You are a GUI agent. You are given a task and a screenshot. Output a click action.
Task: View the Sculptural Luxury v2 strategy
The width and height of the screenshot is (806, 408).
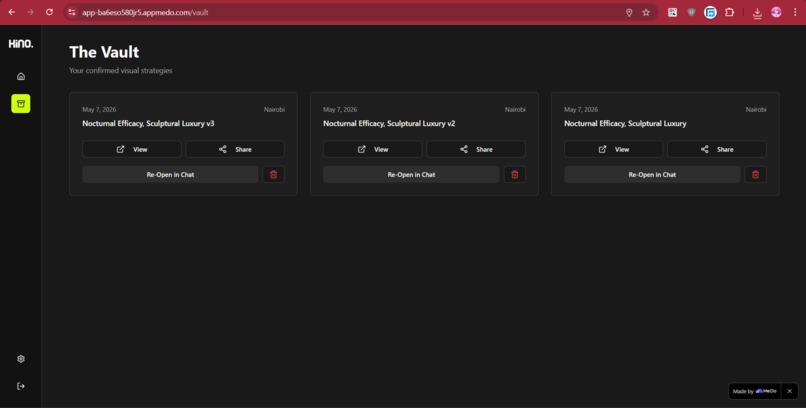pos(372,150)
